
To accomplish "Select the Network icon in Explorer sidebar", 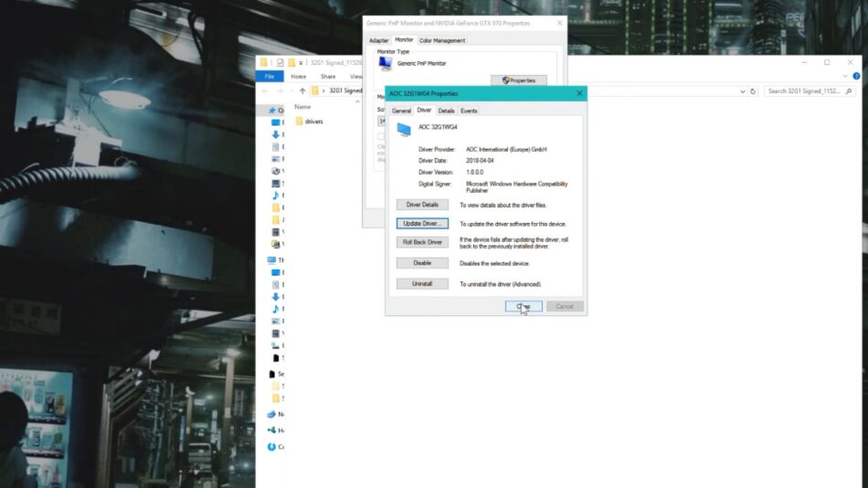I will click(271, 414).
